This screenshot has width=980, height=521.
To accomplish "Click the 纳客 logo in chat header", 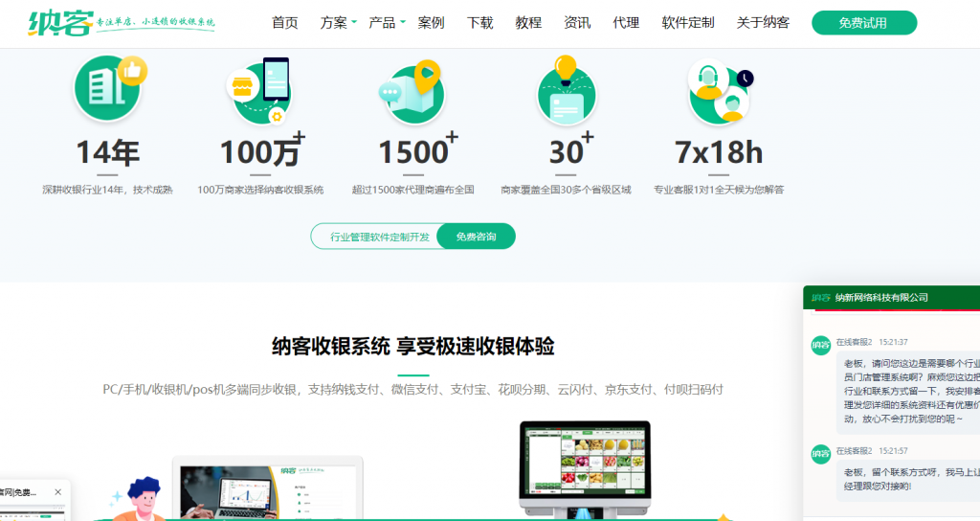I will [x=820, y=298].
